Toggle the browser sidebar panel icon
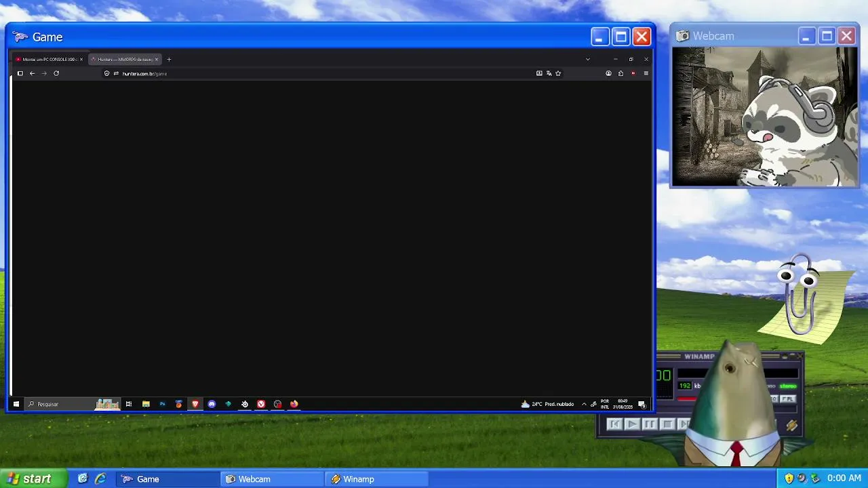This screenshot has width=868, height=488. tap(20, 73)
